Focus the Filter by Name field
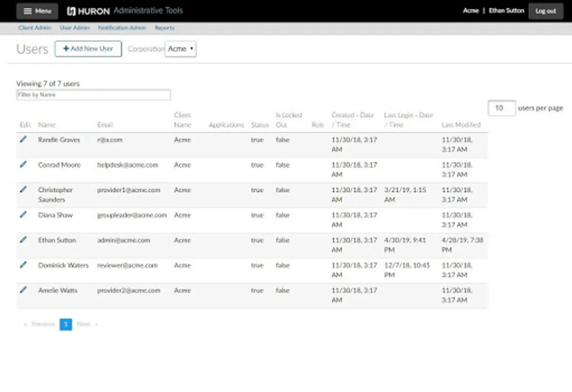Viewport: 572px width, 392px height. coord(94,95)
